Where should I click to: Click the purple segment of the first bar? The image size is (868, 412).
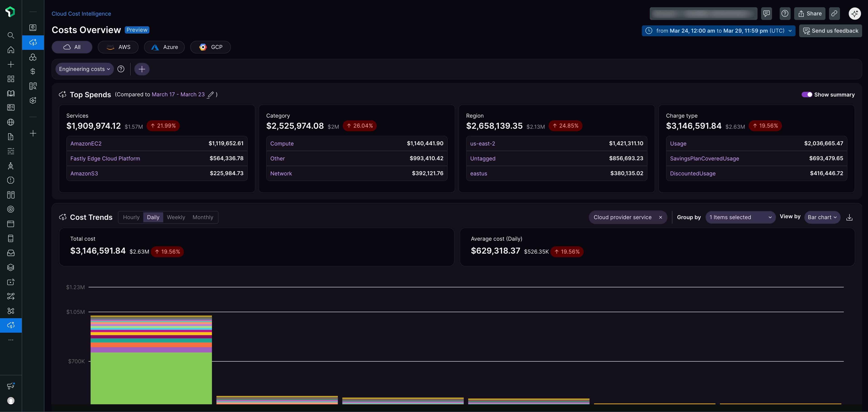(151, 350)
